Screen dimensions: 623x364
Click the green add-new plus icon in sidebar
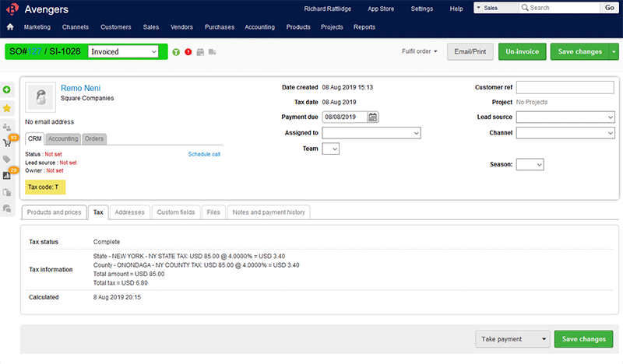(x=7, y=90)
